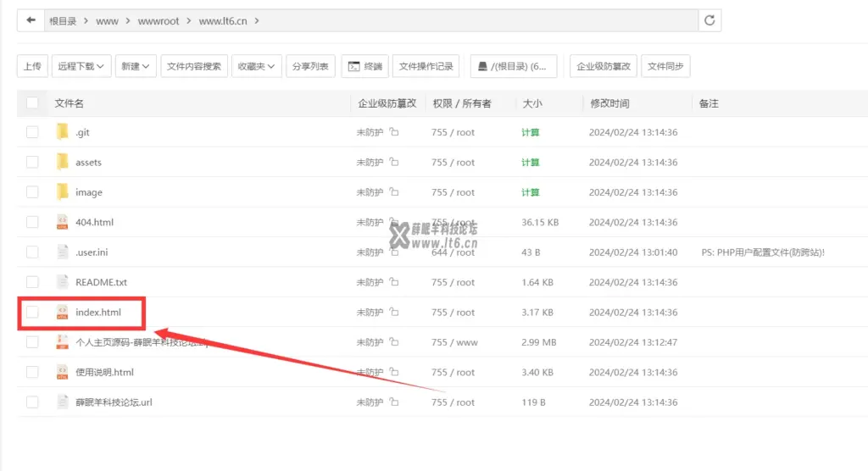Open the README.txt file name

coord(102,282)
